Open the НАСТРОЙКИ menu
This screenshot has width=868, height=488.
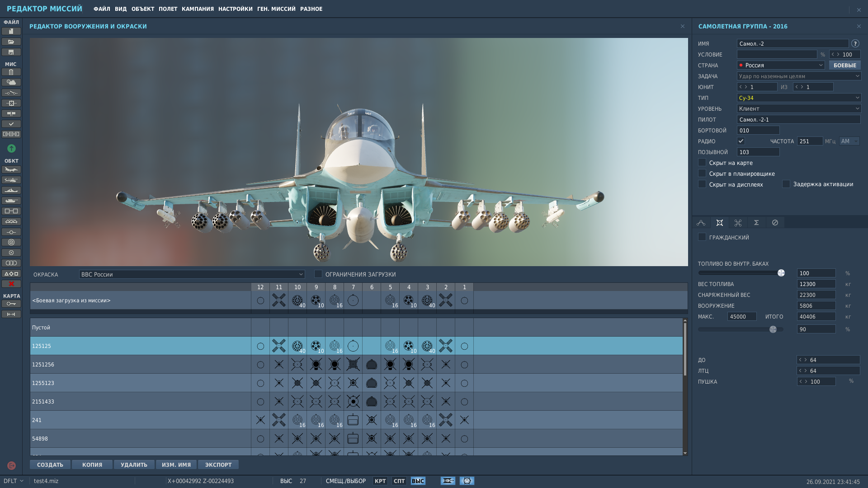(235, 9)
